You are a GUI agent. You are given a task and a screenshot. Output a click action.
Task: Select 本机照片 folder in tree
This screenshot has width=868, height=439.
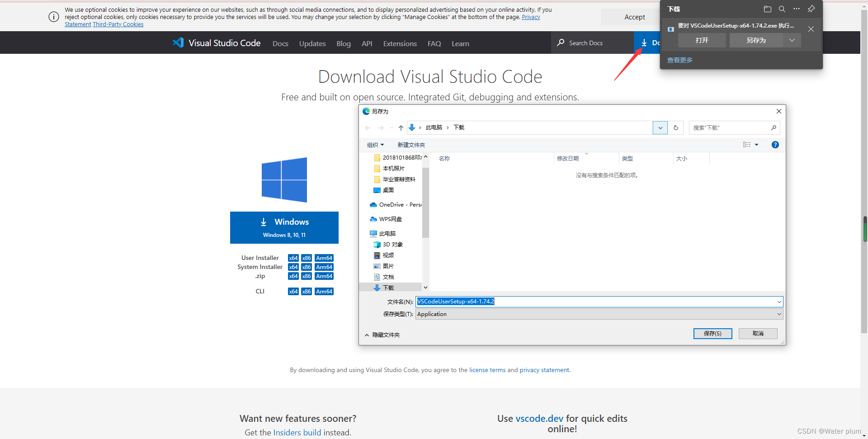click(x=389, y=169)
